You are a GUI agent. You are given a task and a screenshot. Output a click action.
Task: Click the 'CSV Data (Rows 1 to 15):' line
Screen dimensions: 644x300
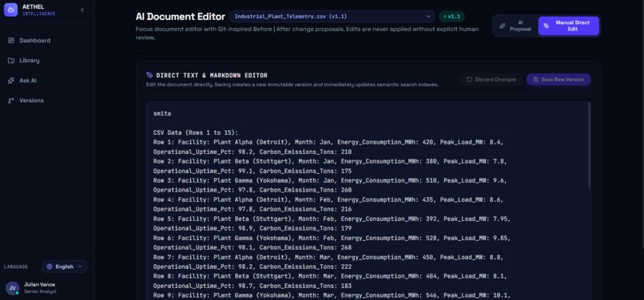(x=196, y=132)
